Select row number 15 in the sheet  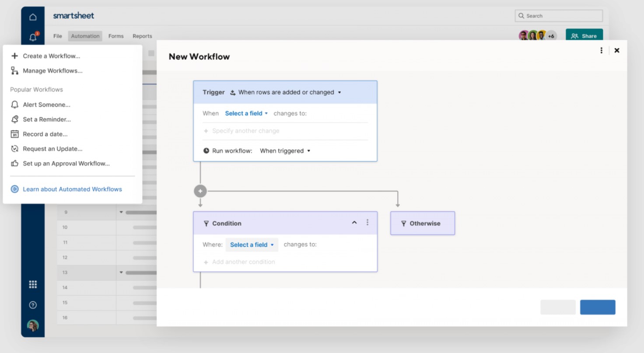coord(65,303)
